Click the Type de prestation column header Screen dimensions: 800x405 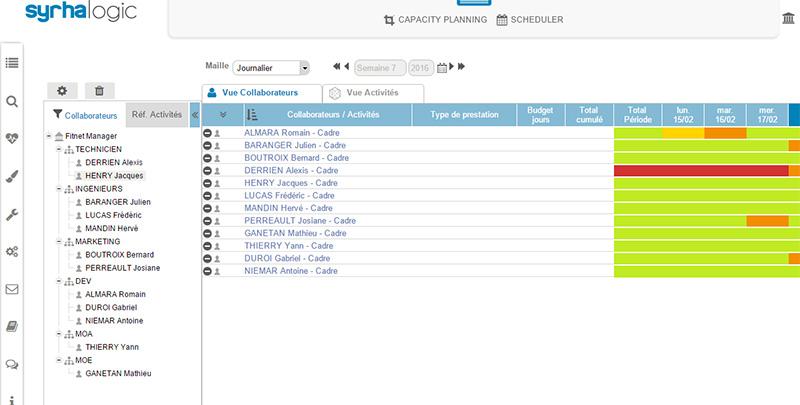pyautogui.click(x=464, y=115)
